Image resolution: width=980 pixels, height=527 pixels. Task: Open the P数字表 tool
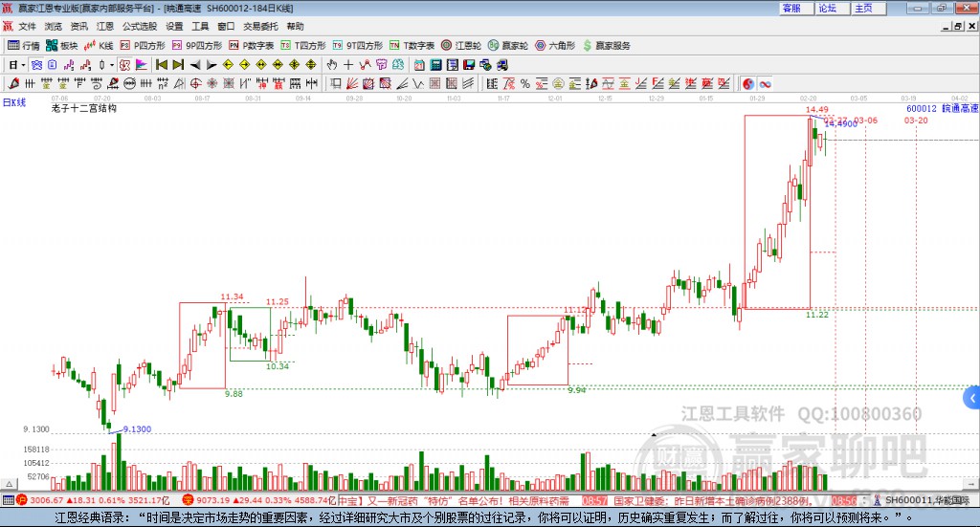coord(252,46)
